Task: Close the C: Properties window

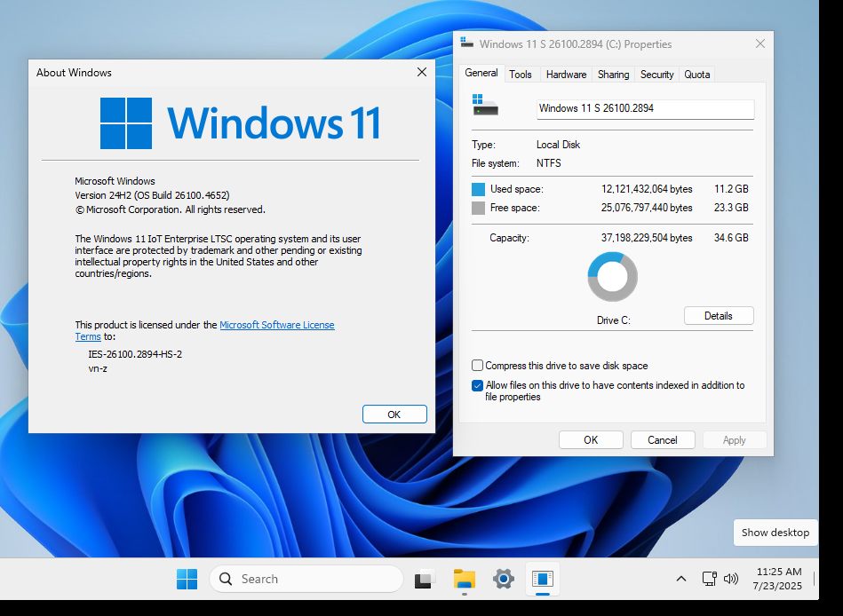Action: [760, 43]
